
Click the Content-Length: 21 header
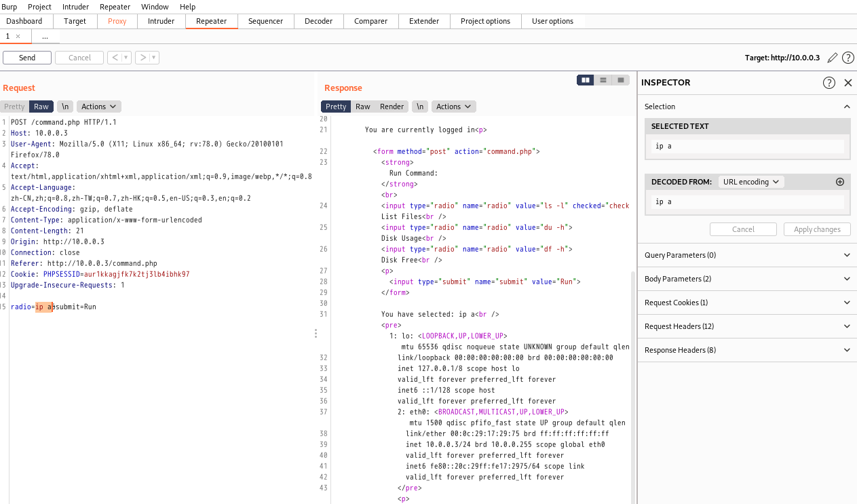47,231
